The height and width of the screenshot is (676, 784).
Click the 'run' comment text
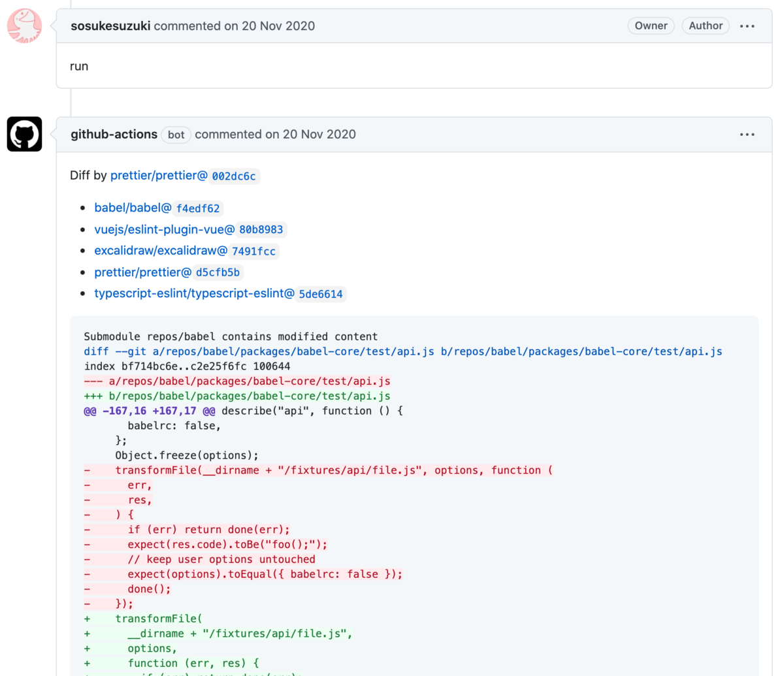click(x=79, y=67)
